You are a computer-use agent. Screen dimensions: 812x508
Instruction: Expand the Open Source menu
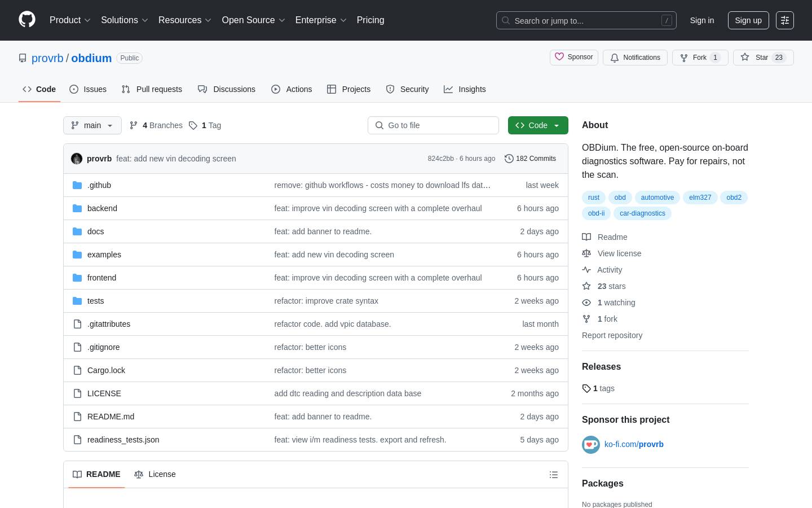tap(254, 20)
